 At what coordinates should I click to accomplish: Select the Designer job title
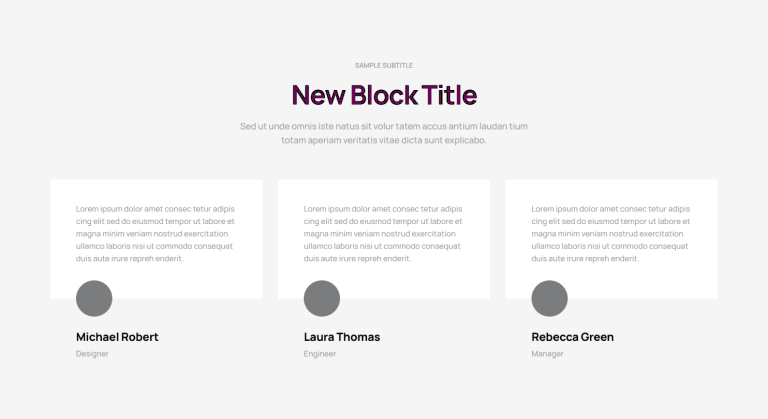[x=92, y=354]
